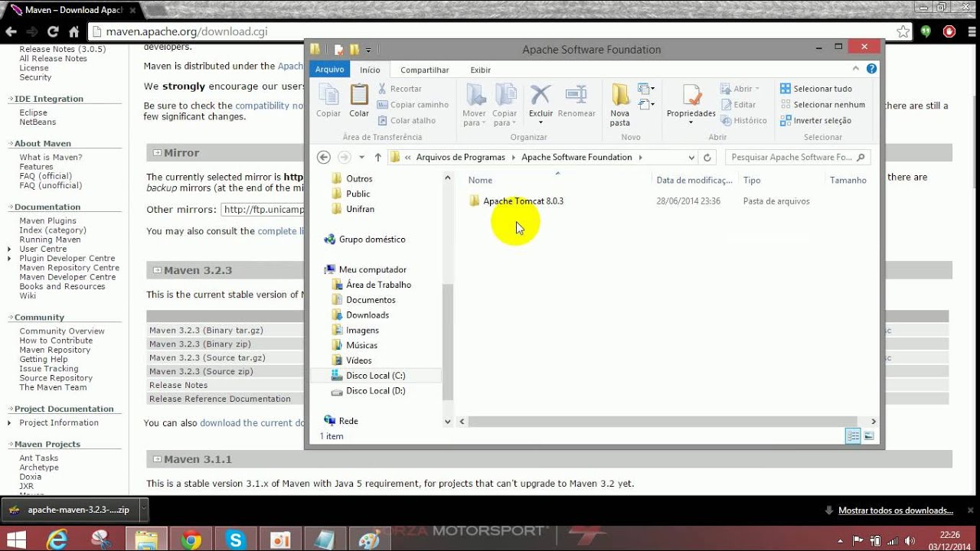Viewport: 980px width, 551px height.
Task: Switch to Chrome in the taskbar
Action: coord(191,540)
